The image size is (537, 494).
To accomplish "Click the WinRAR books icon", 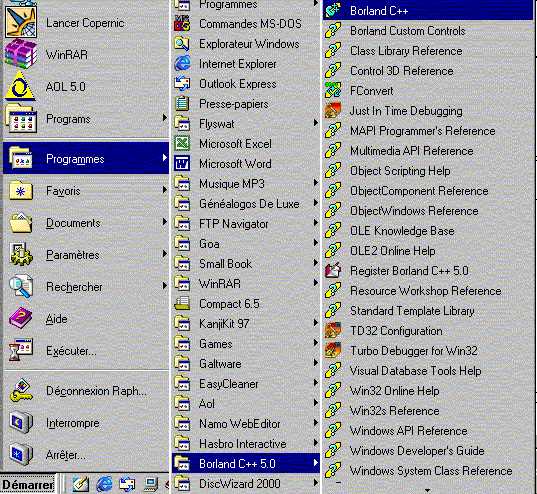I will click(x=21, y=54).
